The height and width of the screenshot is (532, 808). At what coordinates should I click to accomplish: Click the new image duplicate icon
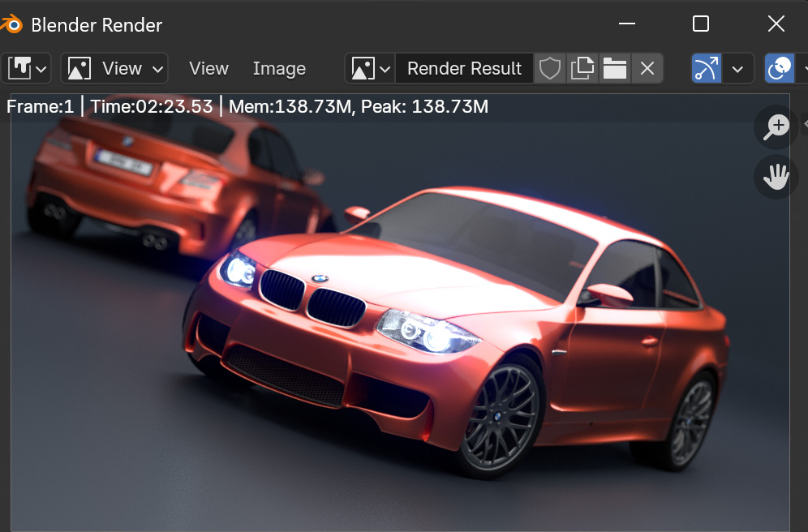click(x=582, y=69)
